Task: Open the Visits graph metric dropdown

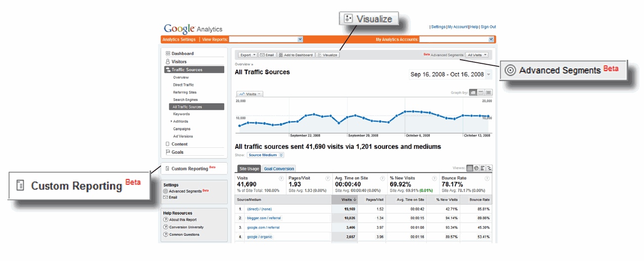Action: click(250, 94)
